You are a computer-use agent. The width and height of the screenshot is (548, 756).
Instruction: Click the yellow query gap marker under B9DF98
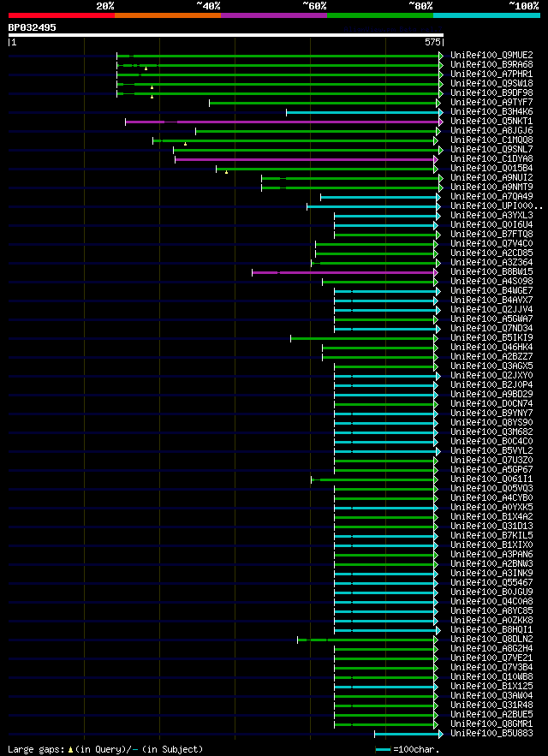pyautogui.click(x=152, y=97)
